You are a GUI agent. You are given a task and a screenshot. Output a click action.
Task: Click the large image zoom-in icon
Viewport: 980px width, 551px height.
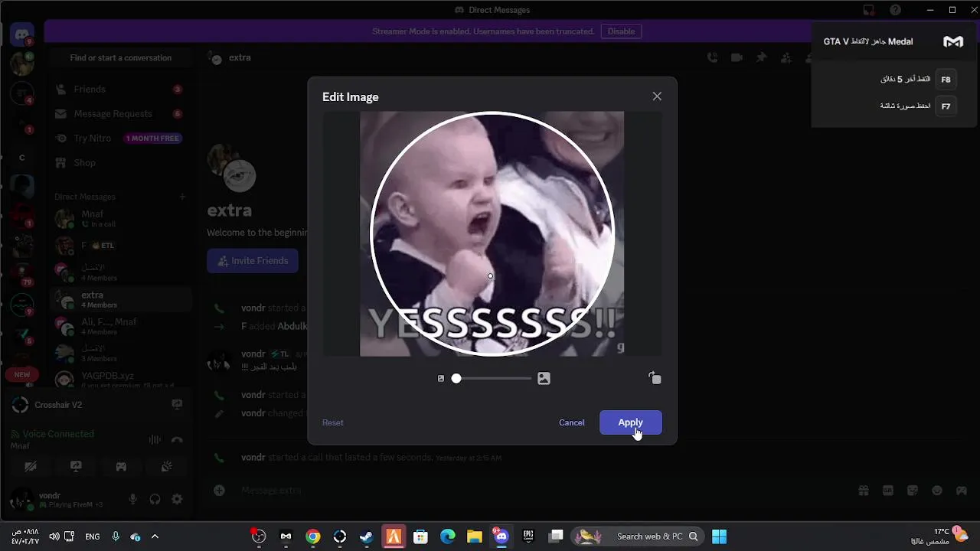pos(544,378)
